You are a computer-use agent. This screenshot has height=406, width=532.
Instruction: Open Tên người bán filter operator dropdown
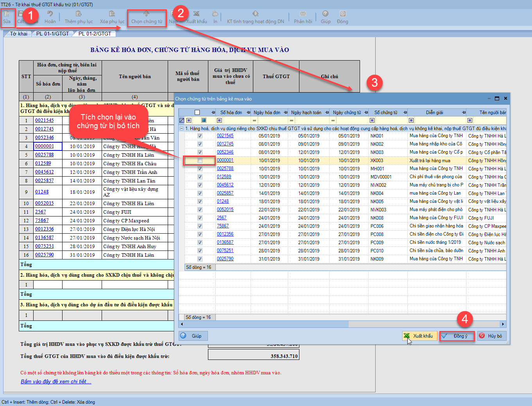[x=470, y=120]
